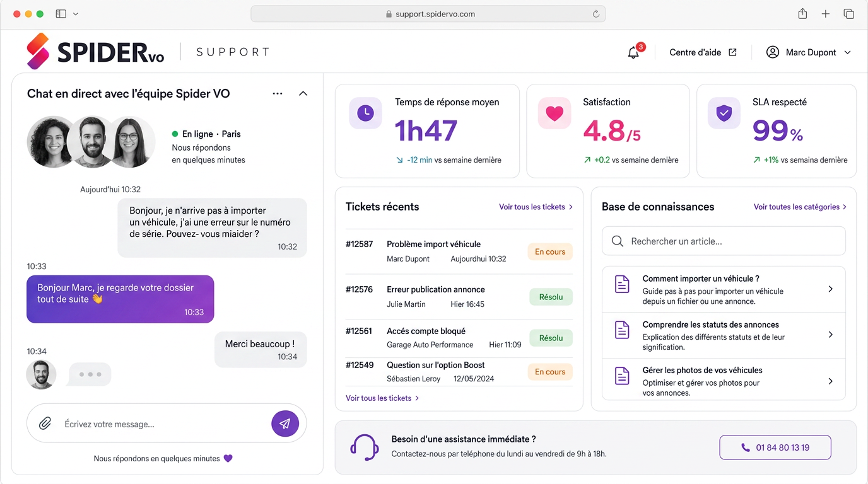
Task: Click the document icon for managing photos
Action: 622,376
